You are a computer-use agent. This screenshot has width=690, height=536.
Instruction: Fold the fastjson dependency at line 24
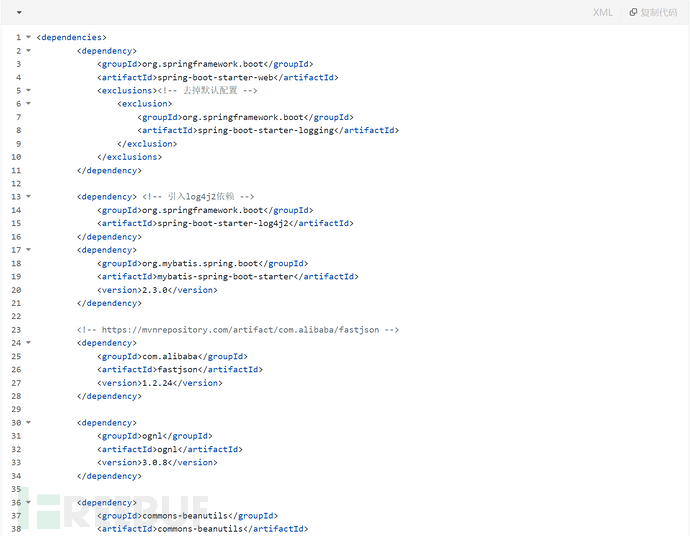28,343
